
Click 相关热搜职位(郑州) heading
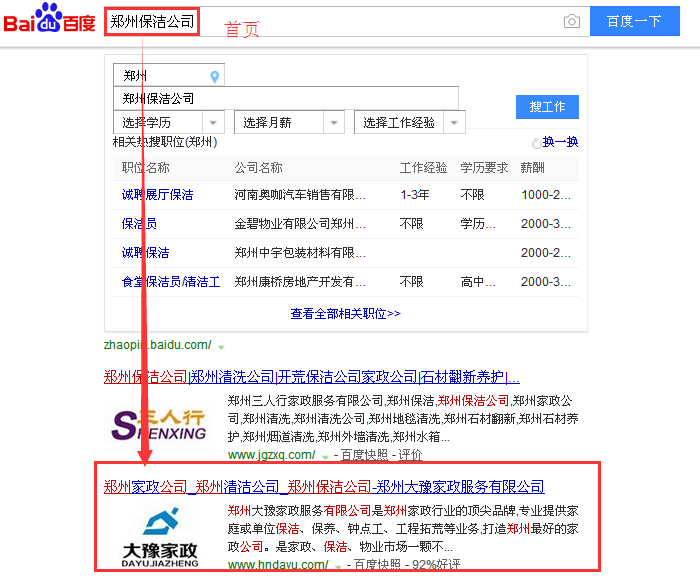(x=165, y=142)
